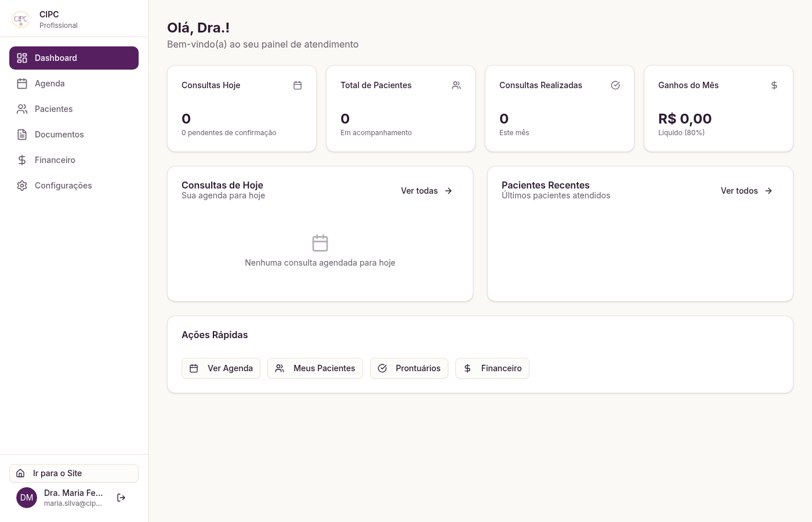The width and height of the screenshot is (812, 522).
Task: Click Ver todos link for recent patients
Action: pos(746,191)
